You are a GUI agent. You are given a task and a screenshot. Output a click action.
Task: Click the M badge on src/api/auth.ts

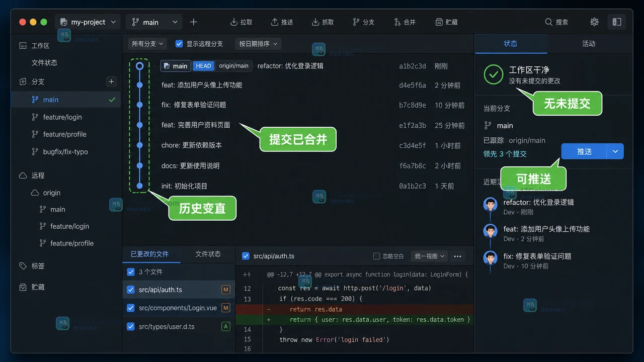pyautogui.click(x=226, y=290)
